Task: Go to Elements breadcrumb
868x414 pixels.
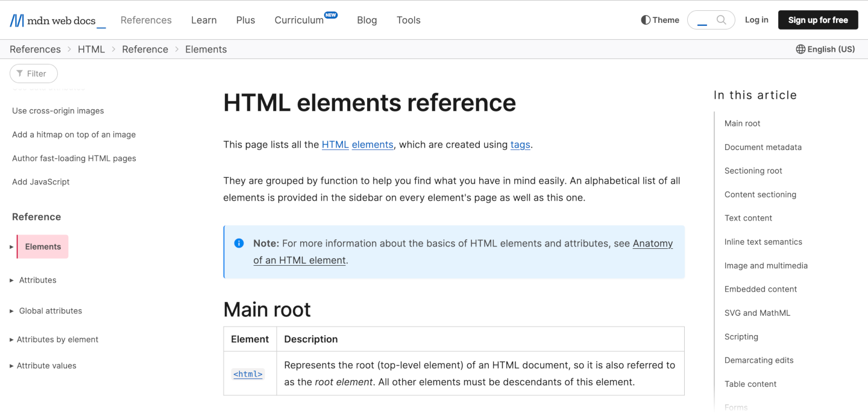Action: pyautogui.click(x=206, y=49)
